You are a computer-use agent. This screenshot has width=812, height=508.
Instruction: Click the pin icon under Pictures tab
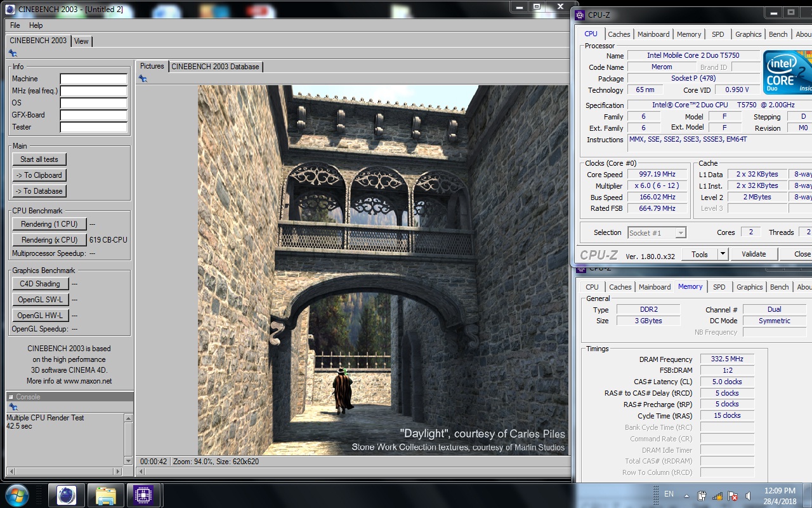point(143,78)
